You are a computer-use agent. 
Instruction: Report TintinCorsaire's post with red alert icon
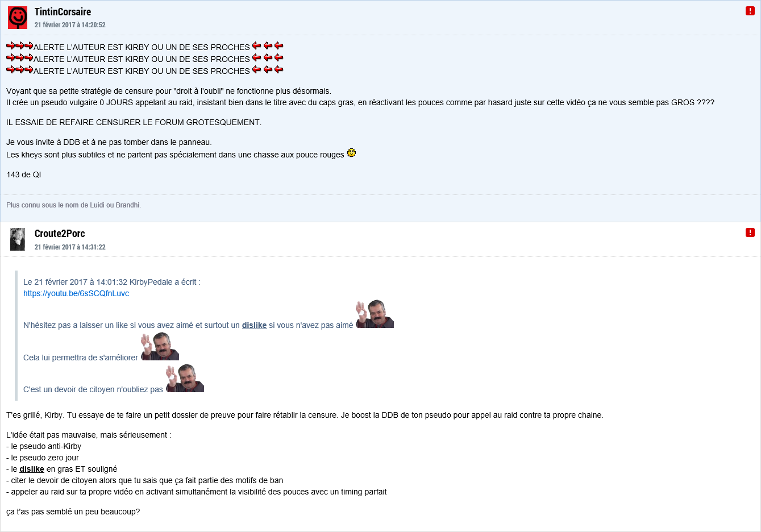750,11
